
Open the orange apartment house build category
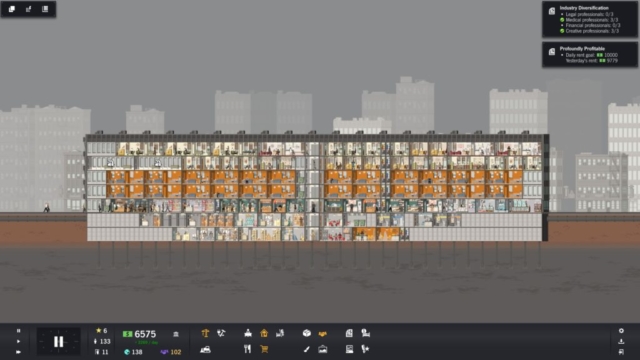pyautogui.click(x=264, y=333)
